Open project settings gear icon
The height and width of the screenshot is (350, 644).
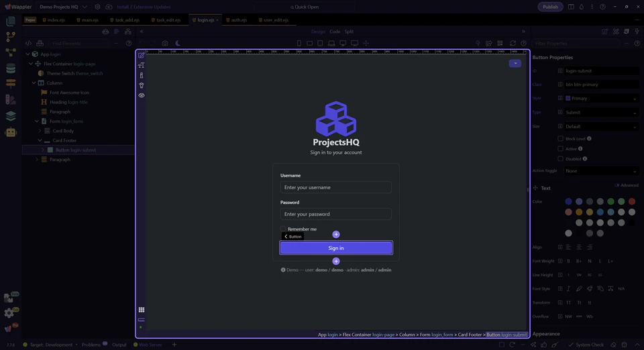click(97, 7)
